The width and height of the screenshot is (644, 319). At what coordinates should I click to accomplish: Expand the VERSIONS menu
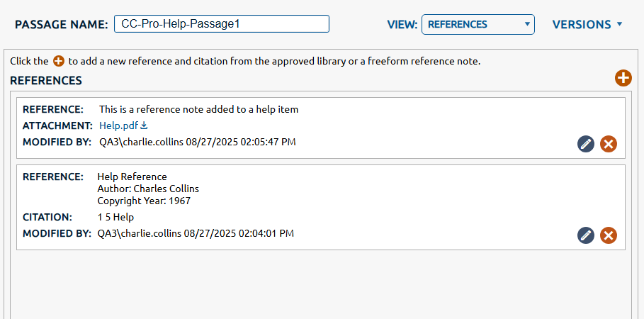[x=587, y=24]
